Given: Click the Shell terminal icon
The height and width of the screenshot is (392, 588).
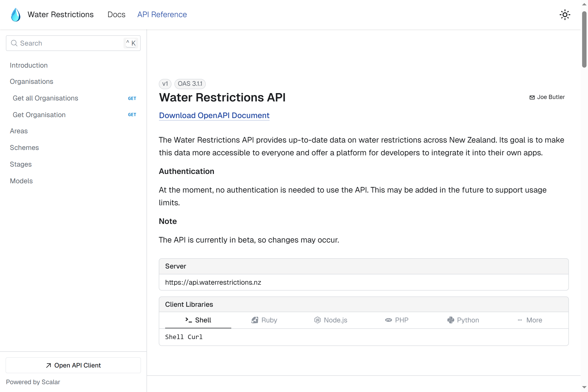Looking at the screenshot, I should [x=188, y=320].
